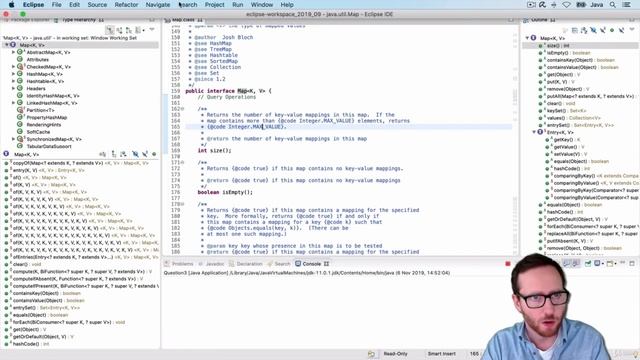640x360 pixels.
Task: Open the Type Hierarchy view menu arrow
Action: tap(152, 29)
